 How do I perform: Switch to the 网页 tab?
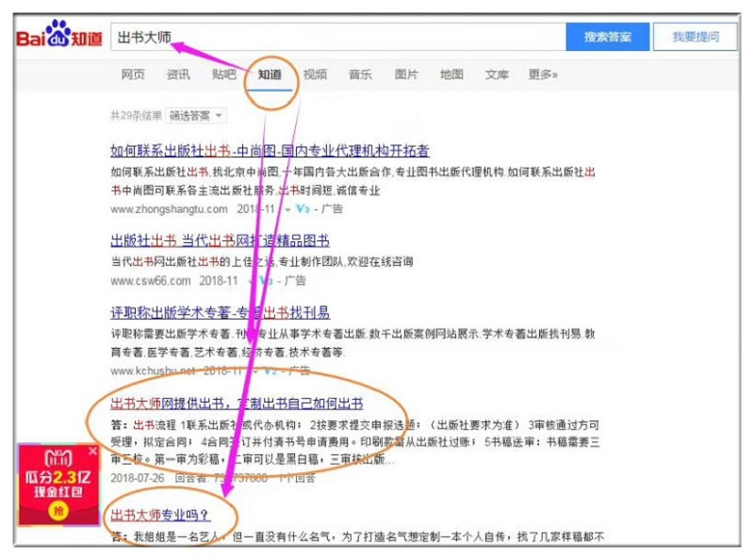(x=133, y=74)
